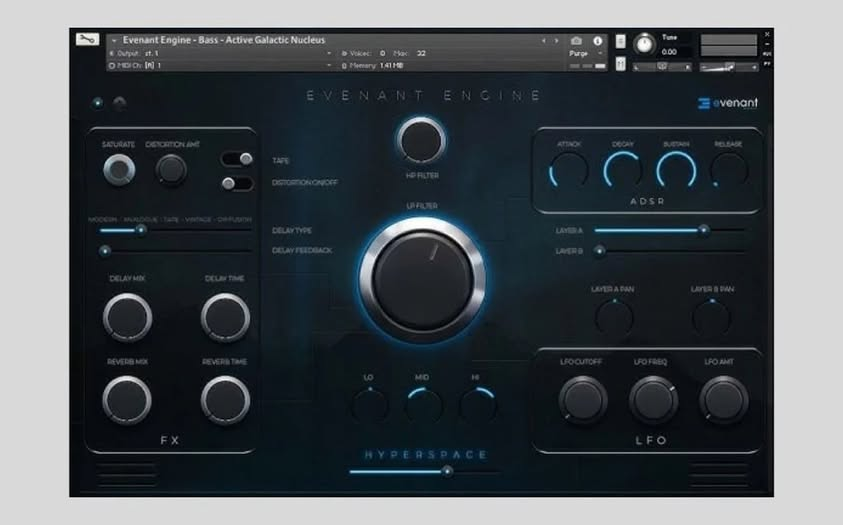
Task: Click the Saturate knob
Action: point(119,170)
